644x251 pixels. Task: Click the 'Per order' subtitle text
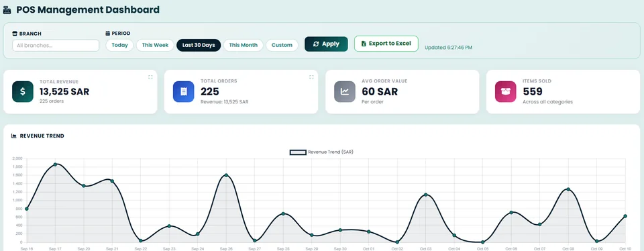tap(372, 102)
